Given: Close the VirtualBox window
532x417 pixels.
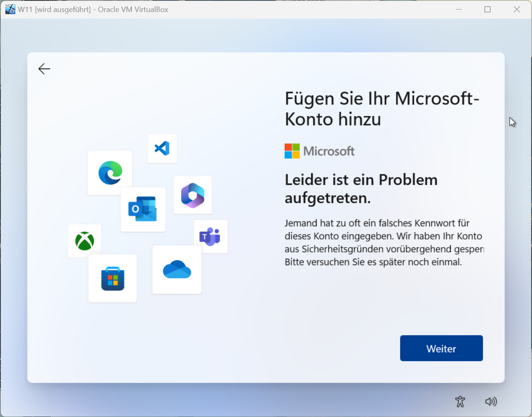Looking at the screenshot, I should (x=517, y=9).
